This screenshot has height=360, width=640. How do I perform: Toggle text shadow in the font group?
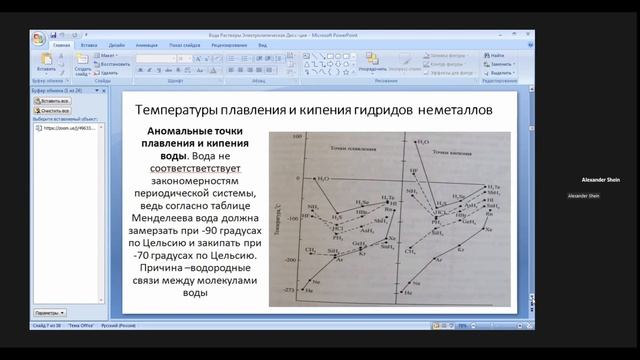[x=178, y=70]
